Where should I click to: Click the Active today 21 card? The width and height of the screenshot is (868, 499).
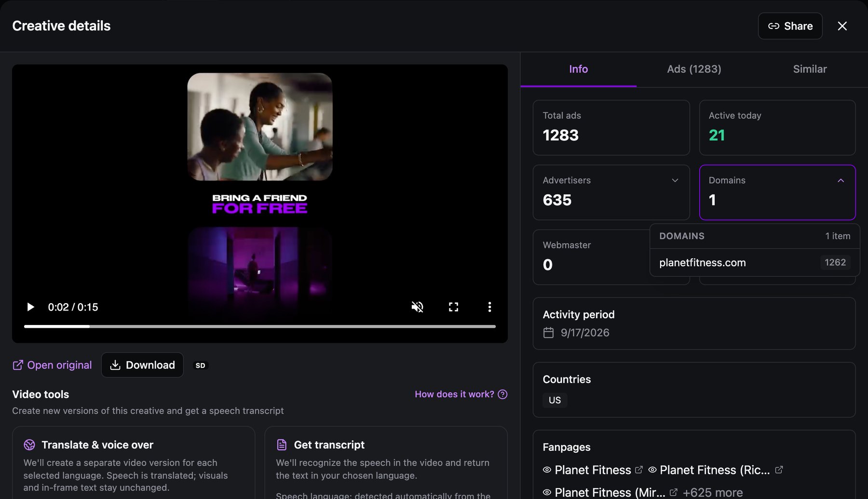tap(777, 128)
